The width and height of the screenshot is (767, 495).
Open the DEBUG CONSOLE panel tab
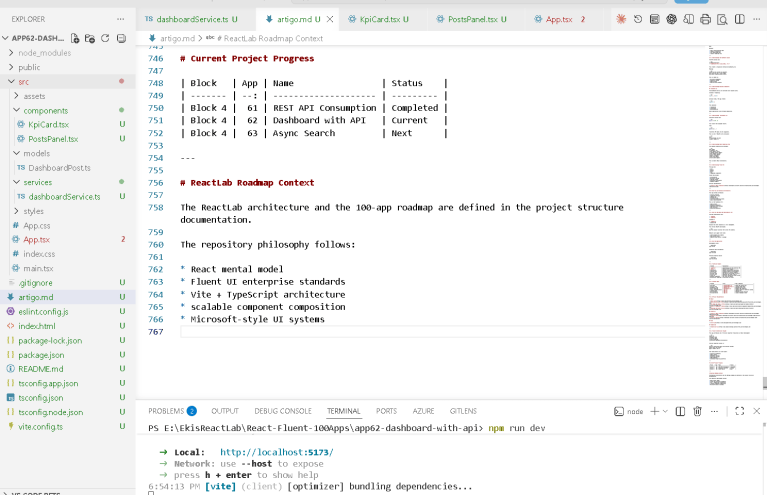pyautogui.click(x=283, y=411)
